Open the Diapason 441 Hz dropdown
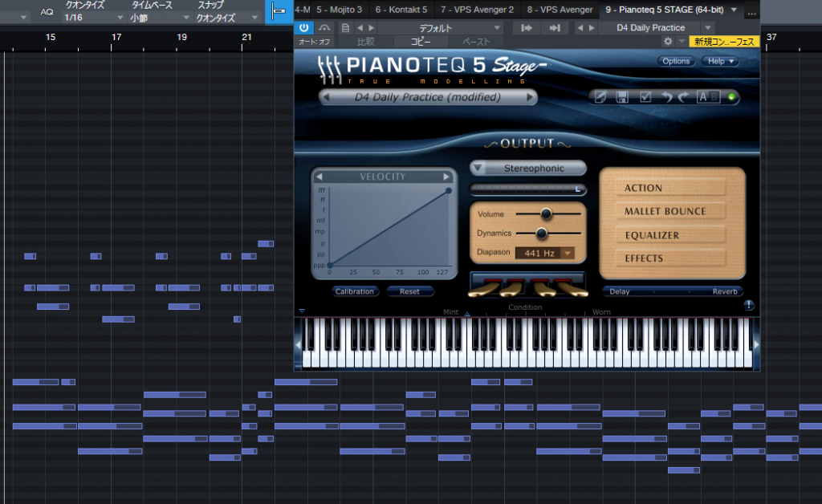 pyautogui.click(x=568, y=253)
